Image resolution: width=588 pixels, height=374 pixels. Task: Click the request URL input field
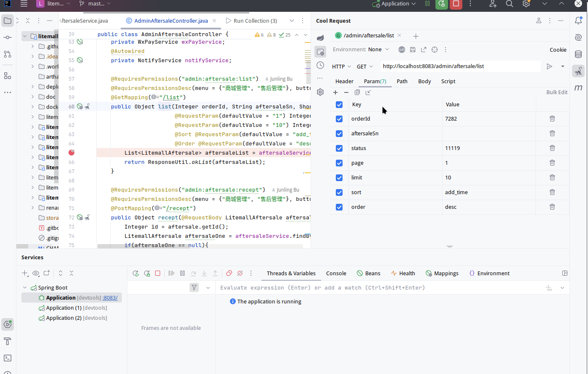[460, 66]
